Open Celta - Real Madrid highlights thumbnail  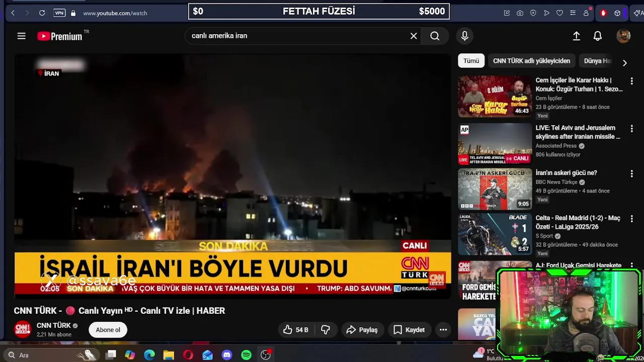(x=495, y=234)
